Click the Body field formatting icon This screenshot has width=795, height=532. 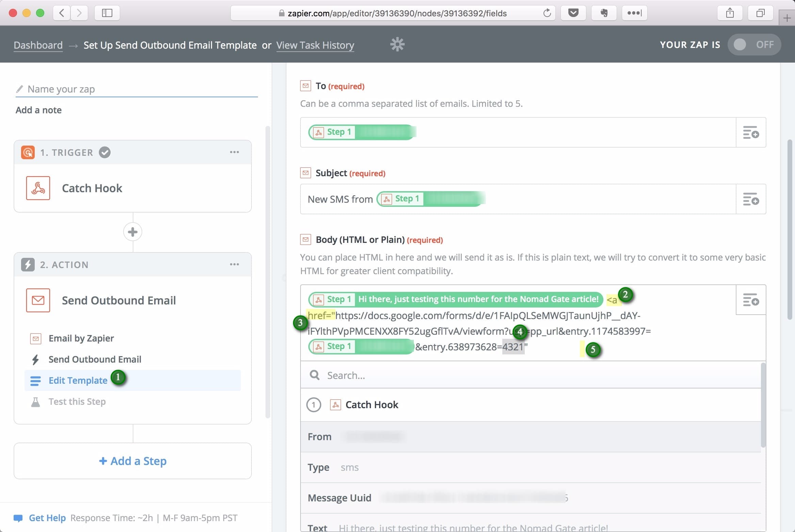coord(750,300)
